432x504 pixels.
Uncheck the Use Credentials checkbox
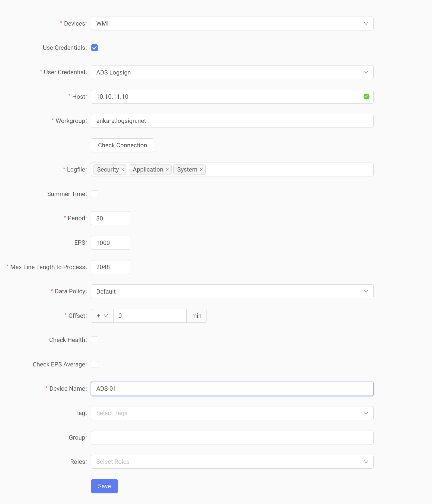point(95,48)
